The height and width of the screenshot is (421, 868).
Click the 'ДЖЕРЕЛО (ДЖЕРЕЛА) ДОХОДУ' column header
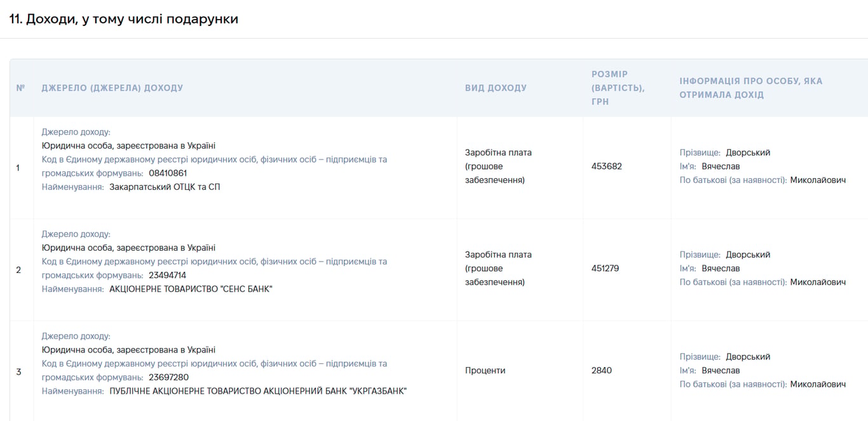(112, 88)
